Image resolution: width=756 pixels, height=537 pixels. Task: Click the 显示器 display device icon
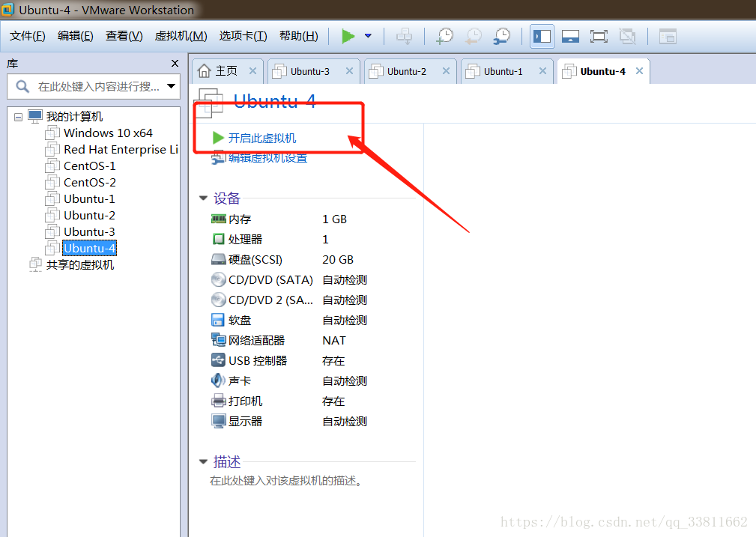coord(219,421)
